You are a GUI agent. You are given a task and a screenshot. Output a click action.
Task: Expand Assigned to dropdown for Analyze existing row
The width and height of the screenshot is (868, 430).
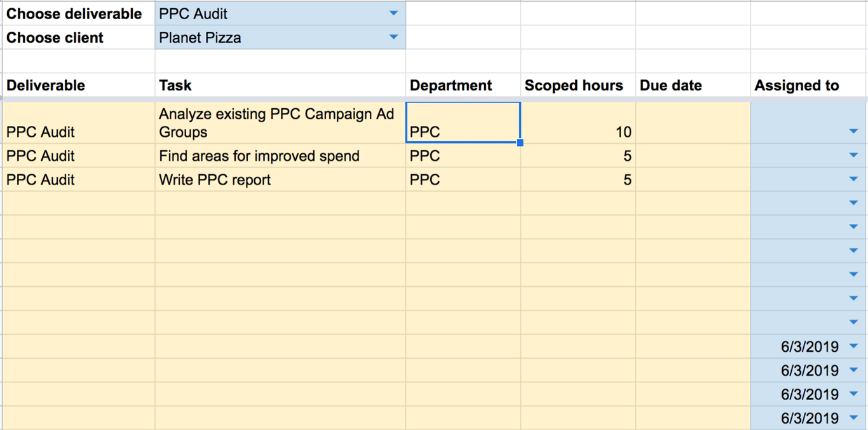click(x=853, y=132)
